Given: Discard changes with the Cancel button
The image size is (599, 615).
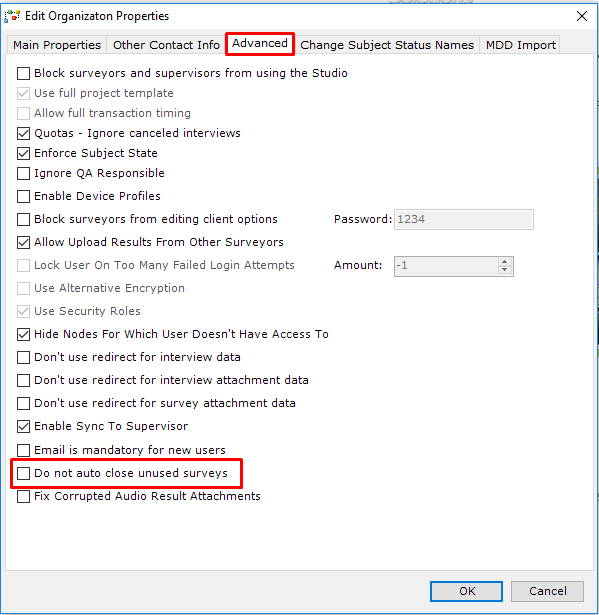Looking at the screenshot, I should click(547, 591).
